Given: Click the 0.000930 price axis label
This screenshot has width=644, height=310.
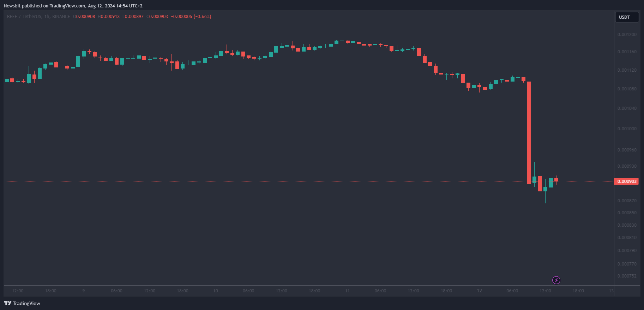Looking at the screenshot, I should tap(627, 166).
